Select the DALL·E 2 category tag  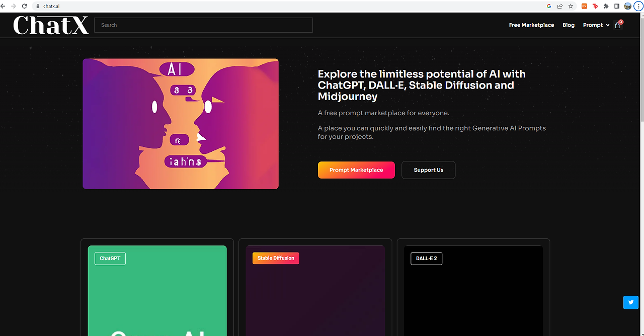[x=427, y=259]
